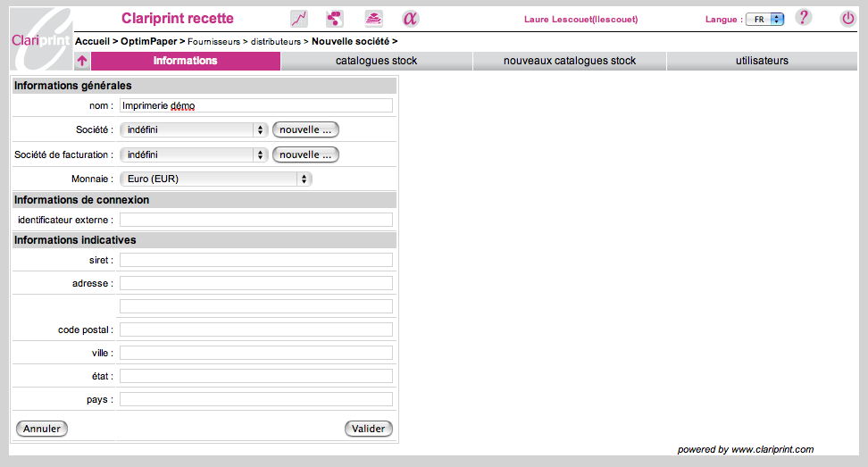This screenshot has width=868, height=467.
Task: Change the Langue selector from FR
Action: (765, 19)
